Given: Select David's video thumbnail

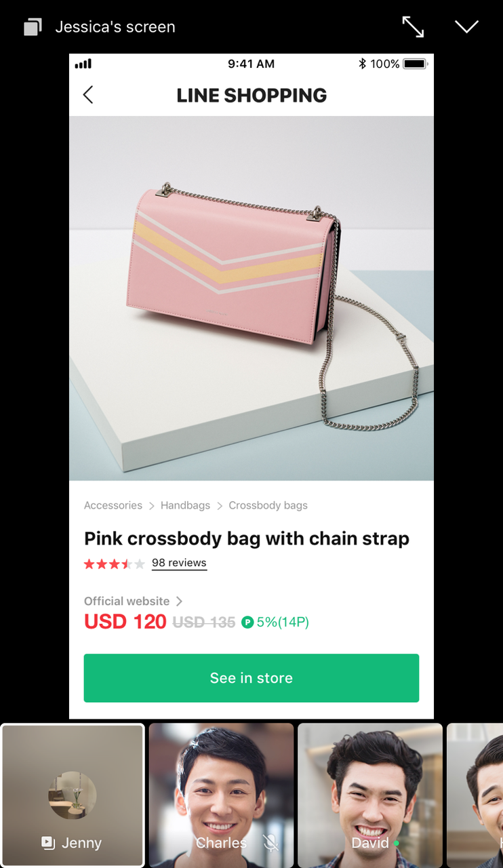Looking at the screenshot, I should 370,795.
